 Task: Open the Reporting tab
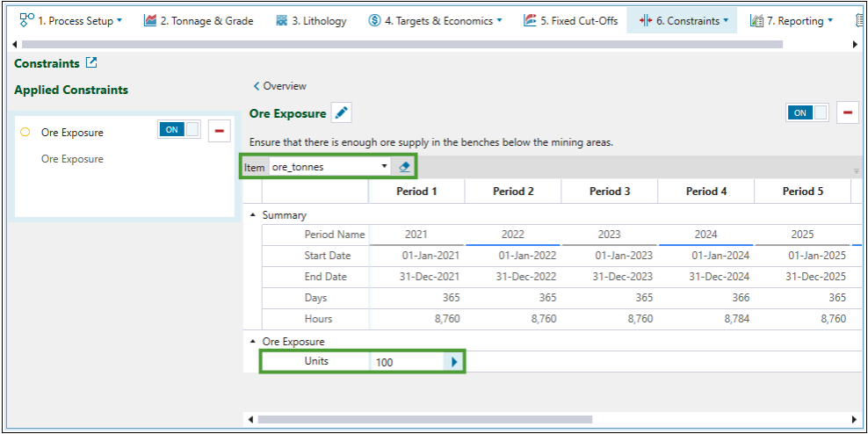(x=792, y=21)
